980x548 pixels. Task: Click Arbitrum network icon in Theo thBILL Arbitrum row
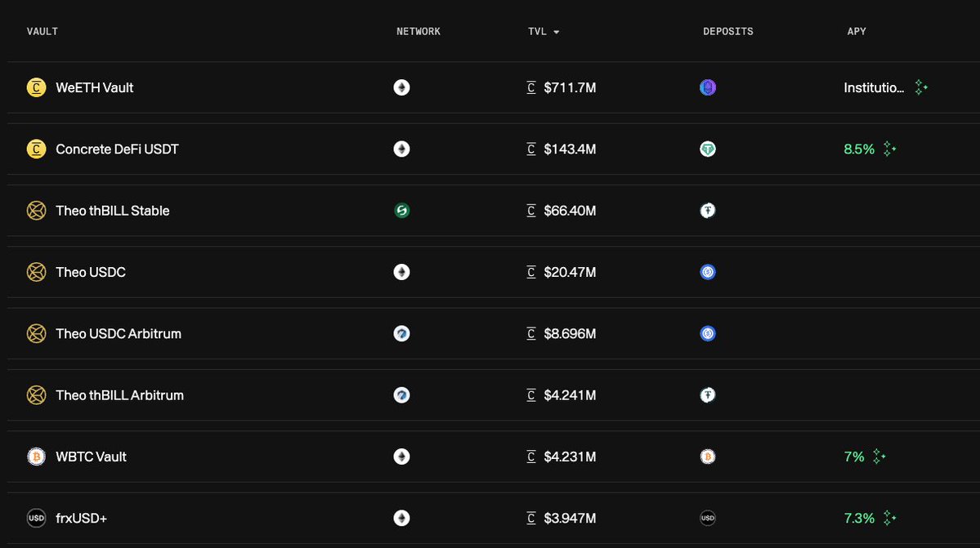pos(402,395)
